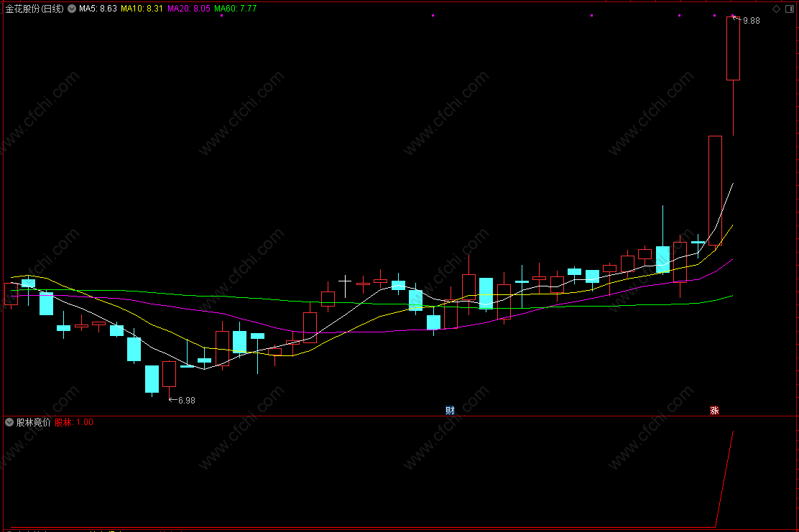Viewport: 799px width, 532px height.
Task: Click the 股林: 1.00 value label
Action: (x=74, y=422)
